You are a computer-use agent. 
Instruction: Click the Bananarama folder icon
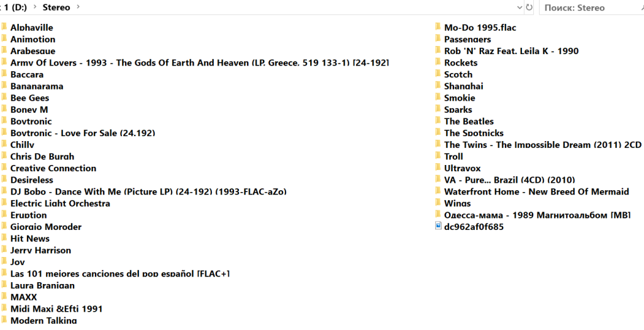(4, 86)
